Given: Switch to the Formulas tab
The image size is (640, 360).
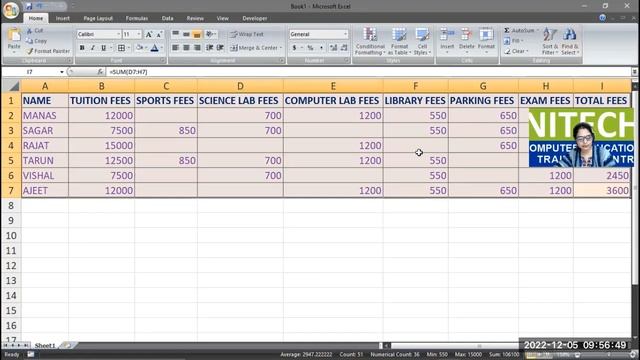Looking at the screenshot, I should (137, 18).
